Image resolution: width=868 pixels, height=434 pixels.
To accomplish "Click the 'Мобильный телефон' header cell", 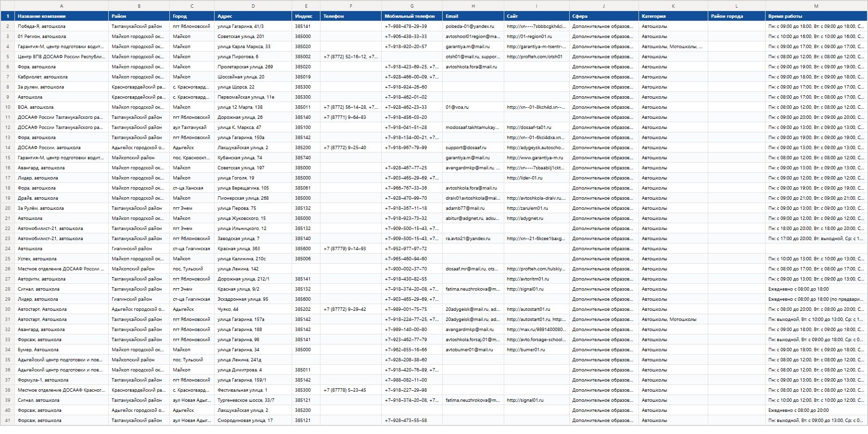I will pos(412,16).
